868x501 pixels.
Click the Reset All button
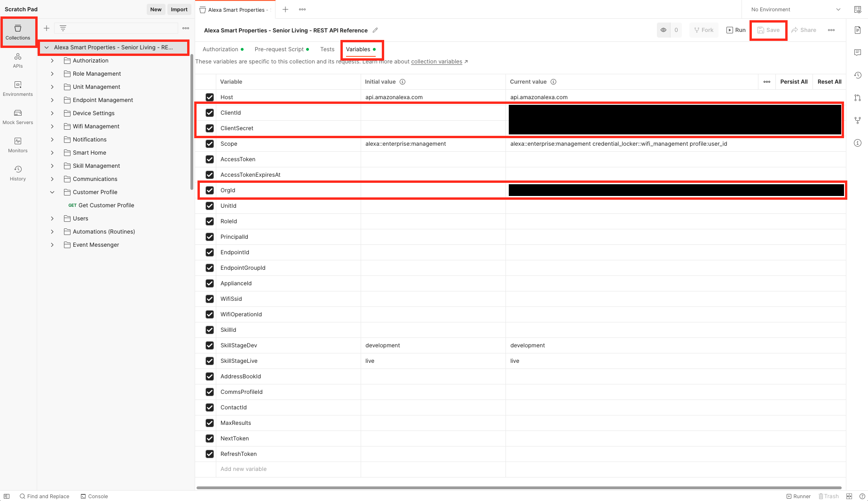829,82
